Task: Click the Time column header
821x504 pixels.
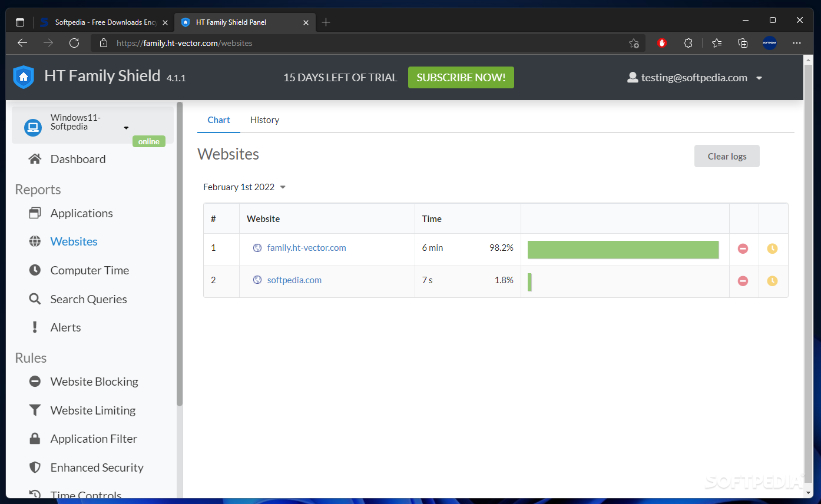Action: [432, 218]
